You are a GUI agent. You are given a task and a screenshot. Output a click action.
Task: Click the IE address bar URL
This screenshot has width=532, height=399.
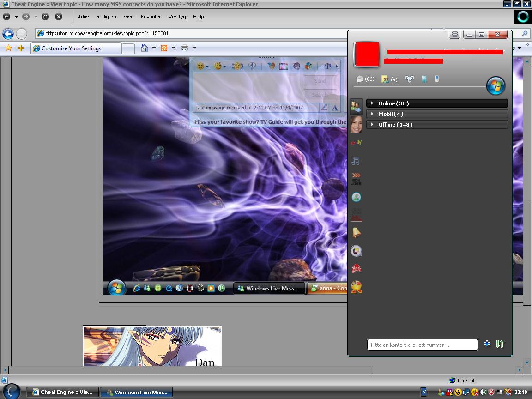point(107,33)
